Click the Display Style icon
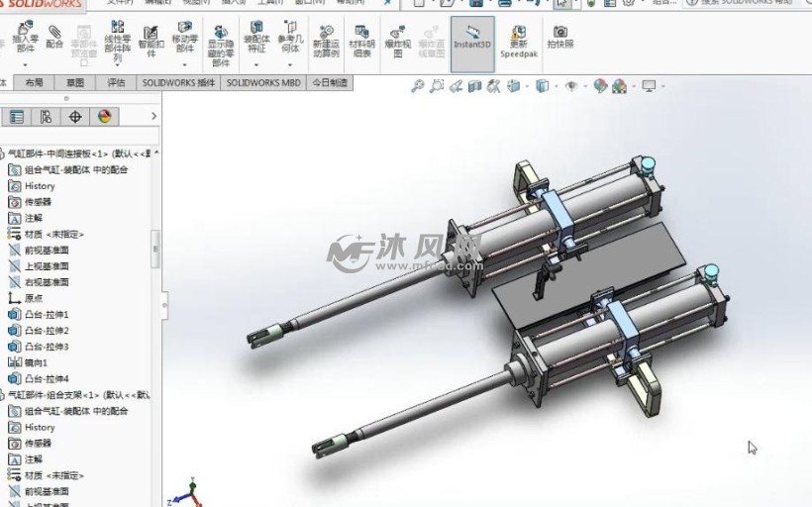 click(543, 86)
